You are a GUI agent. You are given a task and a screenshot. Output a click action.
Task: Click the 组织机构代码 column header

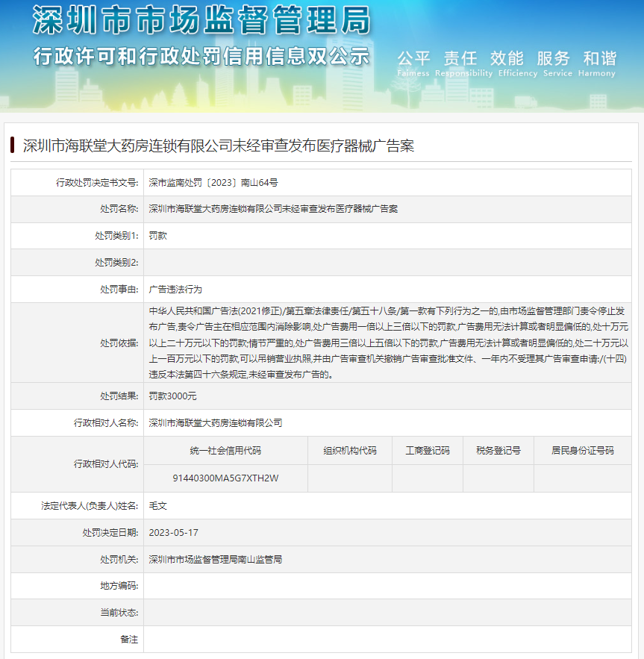point(350,451)
